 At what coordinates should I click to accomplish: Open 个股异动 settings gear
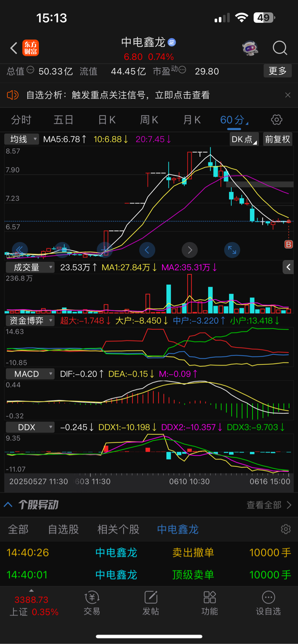click(x=286, y=529)
